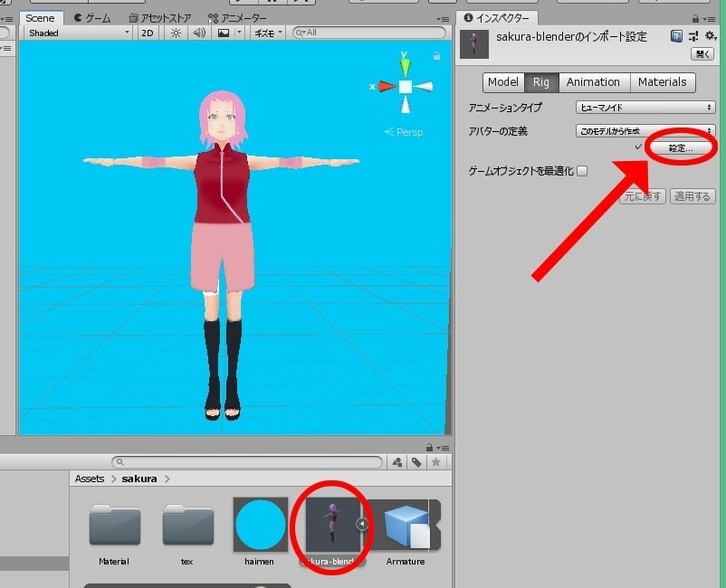726x588 pixels.
Task: Open scene effects dropdown arrow
Action: (x=239, y=33)
